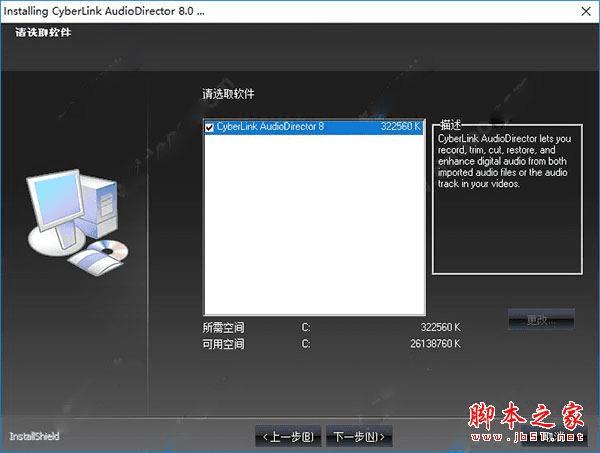This screenshot has height=453, width=600.
Task: Click the 所需空间 required space label
Action: (x=223, y=328)
